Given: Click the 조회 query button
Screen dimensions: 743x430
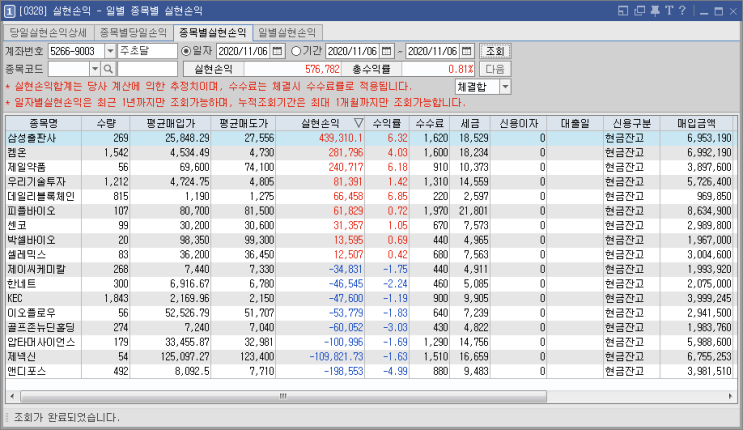Looking at the screenshot, I should [495, 51].
